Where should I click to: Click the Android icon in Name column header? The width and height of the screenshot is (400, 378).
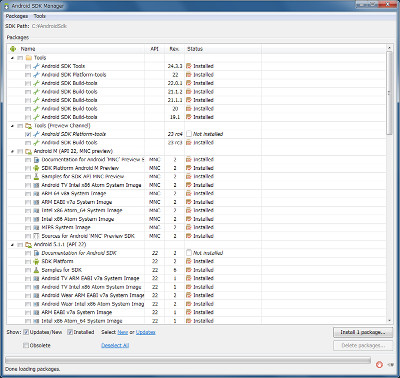coord(13,49)
